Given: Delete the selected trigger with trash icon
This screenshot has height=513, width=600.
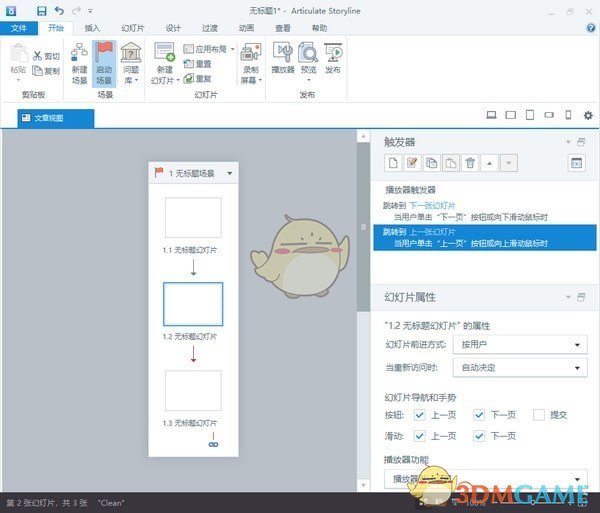Looking at the screenshot, I should click(470, 163).
